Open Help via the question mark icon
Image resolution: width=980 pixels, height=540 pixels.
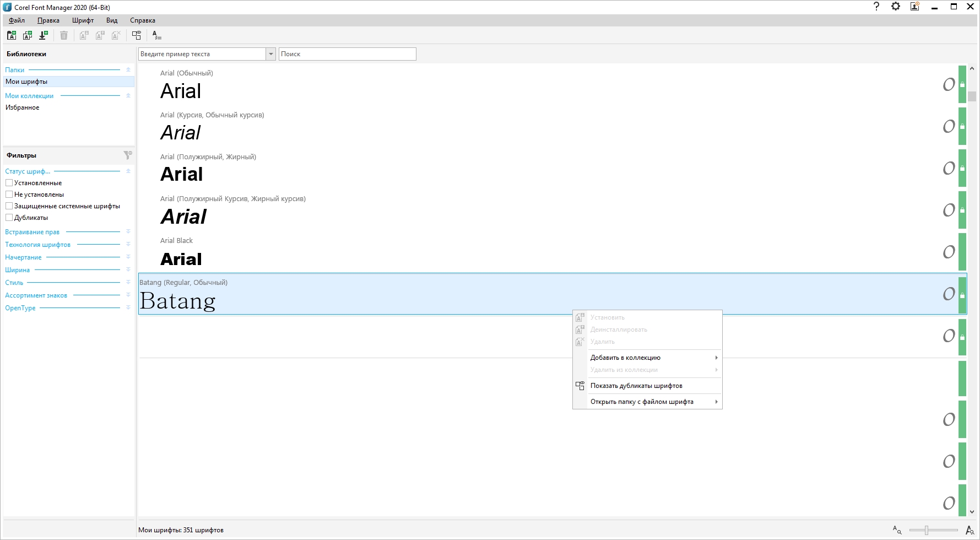pyautogui.click(x=876, y=7)
